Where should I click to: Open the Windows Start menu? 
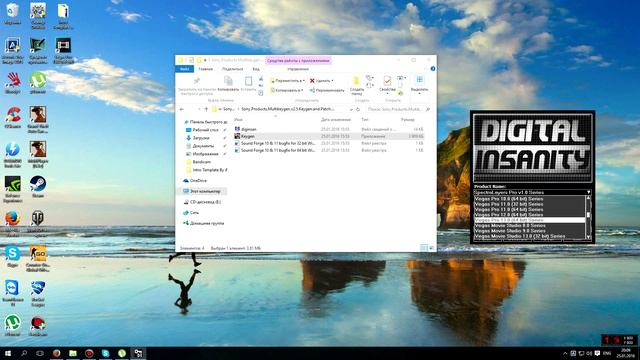click(7, 353)
